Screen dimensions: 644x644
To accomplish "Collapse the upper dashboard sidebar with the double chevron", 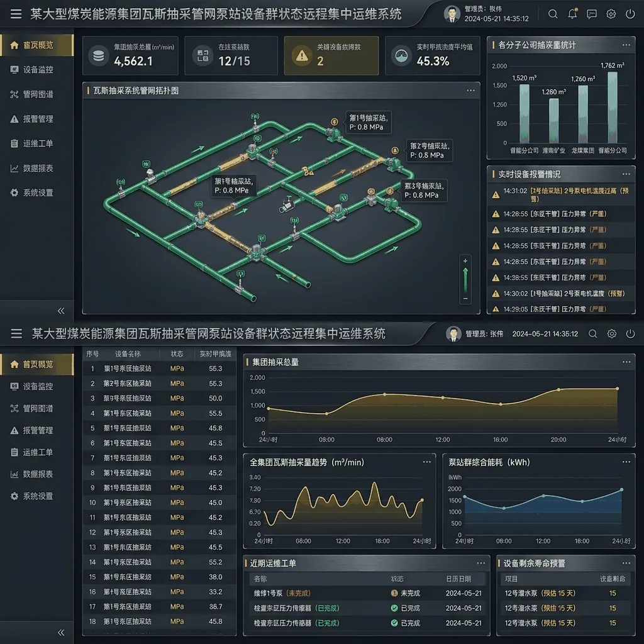I will 61,311.
